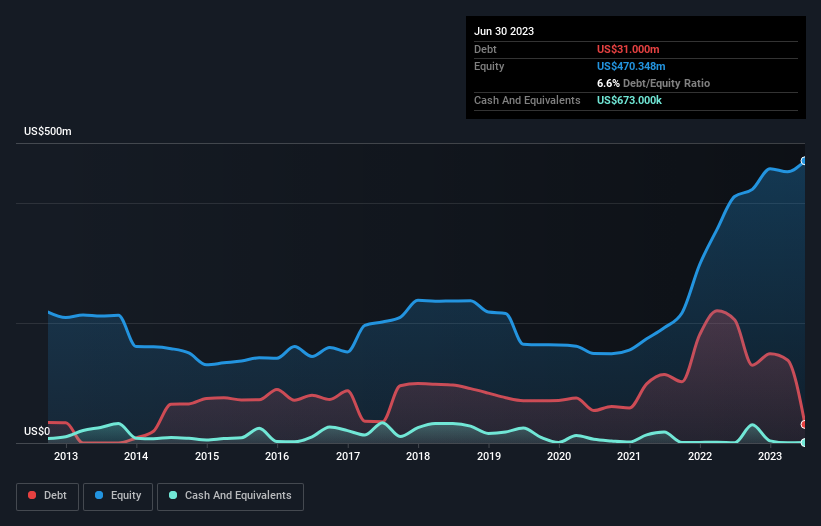The width and height of the screenshot is (821, 526).
Task: Toggle the Debt series legend button
Action: (x=48, y=496)
